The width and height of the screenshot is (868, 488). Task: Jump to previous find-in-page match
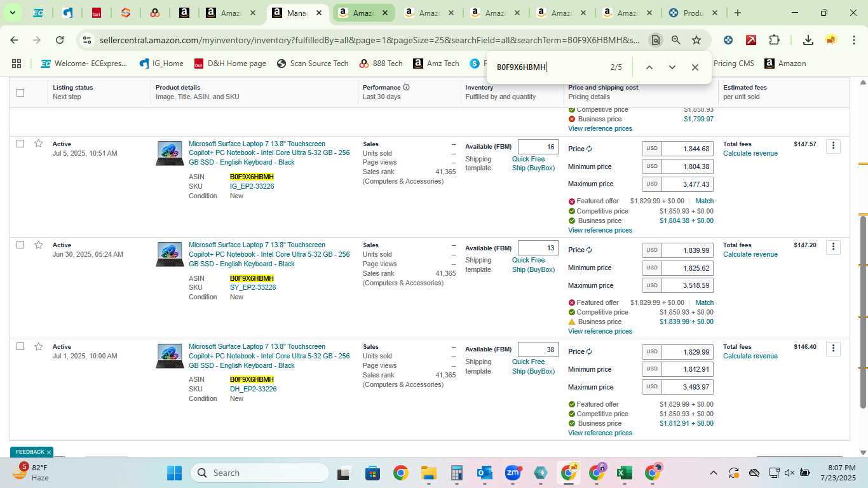pos(649,67)
